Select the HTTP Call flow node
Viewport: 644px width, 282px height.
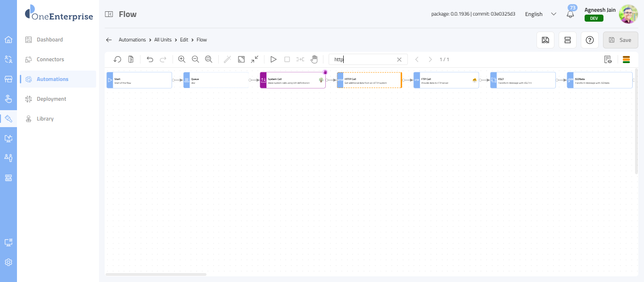pos(369,80)
